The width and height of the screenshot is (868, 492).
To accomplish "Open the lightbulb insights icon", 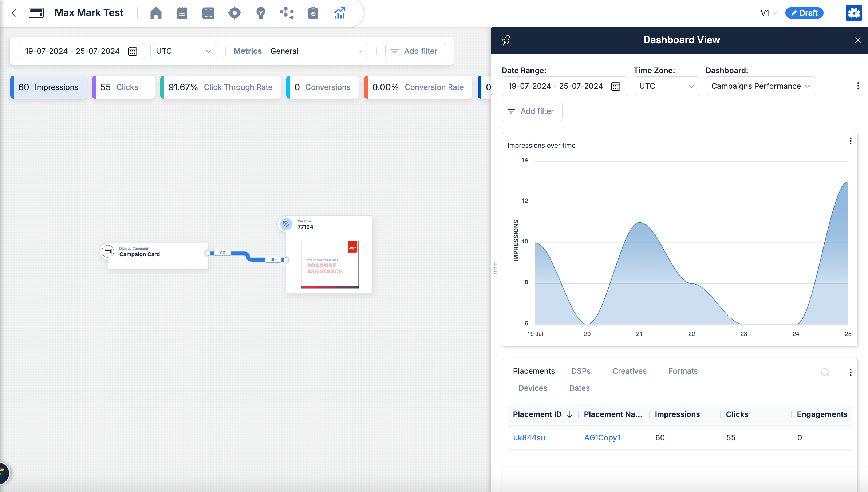I will pyautogui.click(x=261, y=13).
